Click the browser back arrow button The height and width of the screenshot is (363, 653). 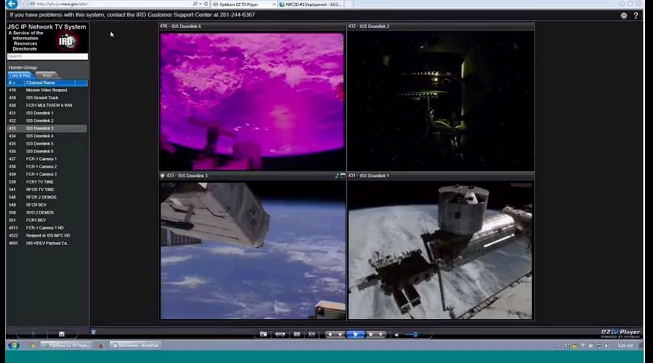click(11, 4)
